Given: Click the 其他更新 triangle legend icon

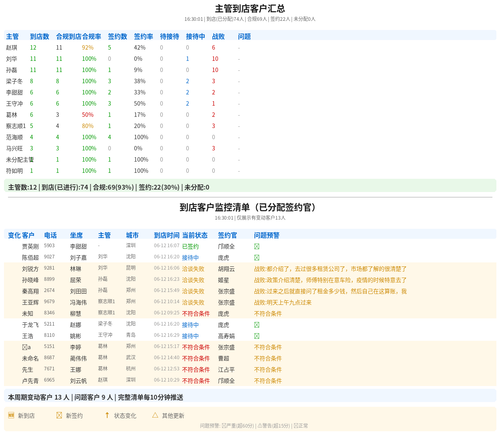Looking at the screenshot, I should click(x=155, y=415).
